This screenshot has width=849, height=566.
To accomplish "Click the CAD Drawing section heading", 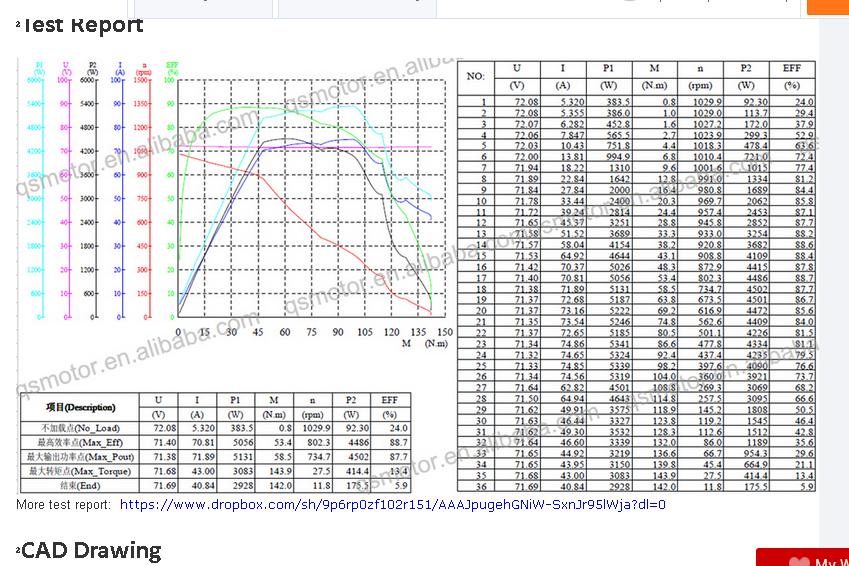I will (x=91, y=550).
